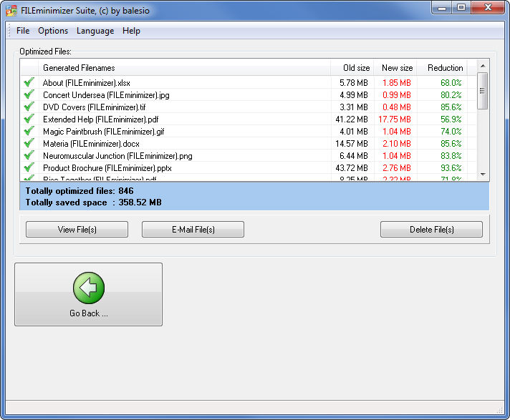Click reduction value 83.8%
Image resolution: width=510 pixels, height=420 pixels.
click(451, 156)
